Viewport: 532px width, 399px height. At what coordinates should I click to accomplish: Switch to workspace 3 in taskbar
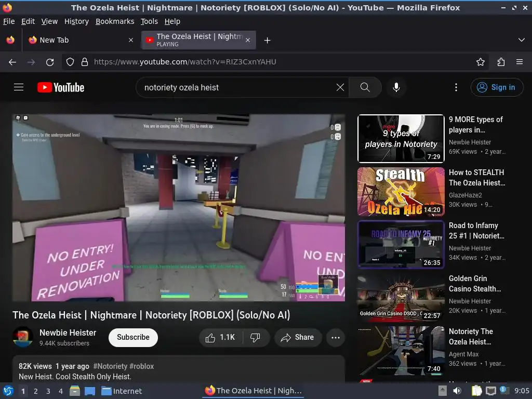(x=48, y=391)
